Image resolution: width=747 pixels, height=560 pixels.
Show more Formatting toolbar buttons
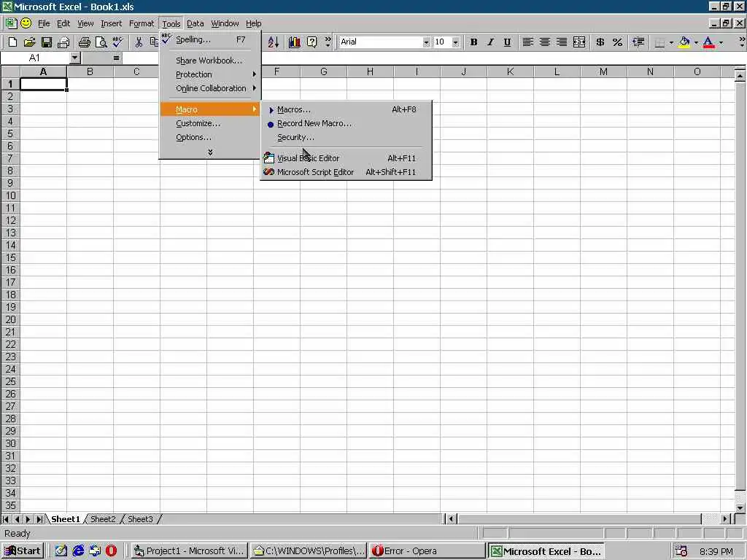(742, 42)
